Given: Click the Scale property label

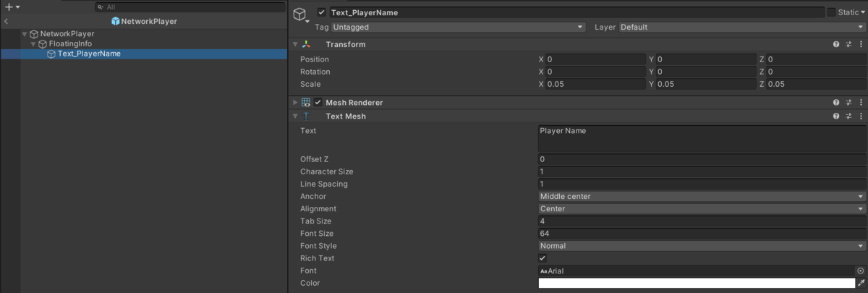Looking at the screenshot, I should click(x=310, y=84).
